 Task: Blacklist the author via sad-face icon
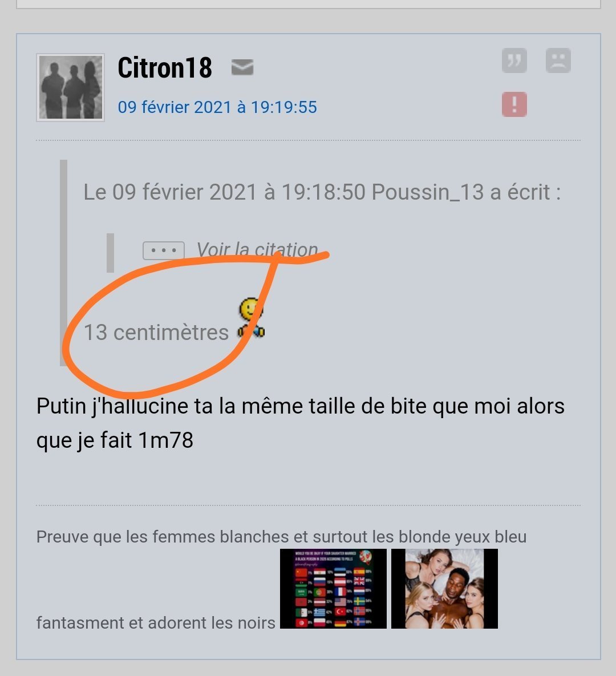coord(558,60)
